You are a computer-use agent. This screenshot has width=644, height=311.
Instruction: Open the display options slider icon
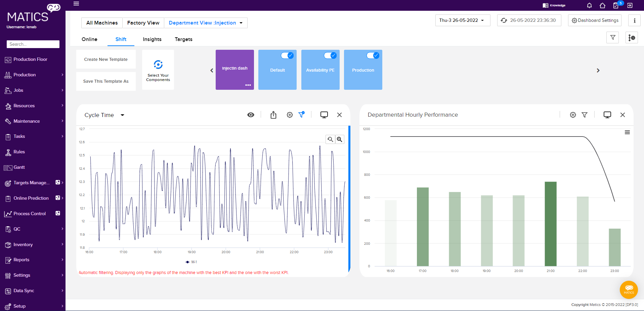[x=632, y=38]
